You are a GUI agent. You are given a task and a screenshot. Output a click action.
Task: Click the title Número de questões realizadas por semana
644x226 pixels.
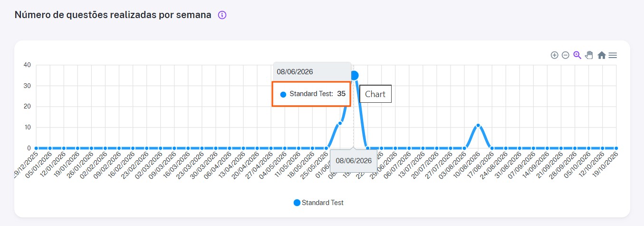point(113,15)
